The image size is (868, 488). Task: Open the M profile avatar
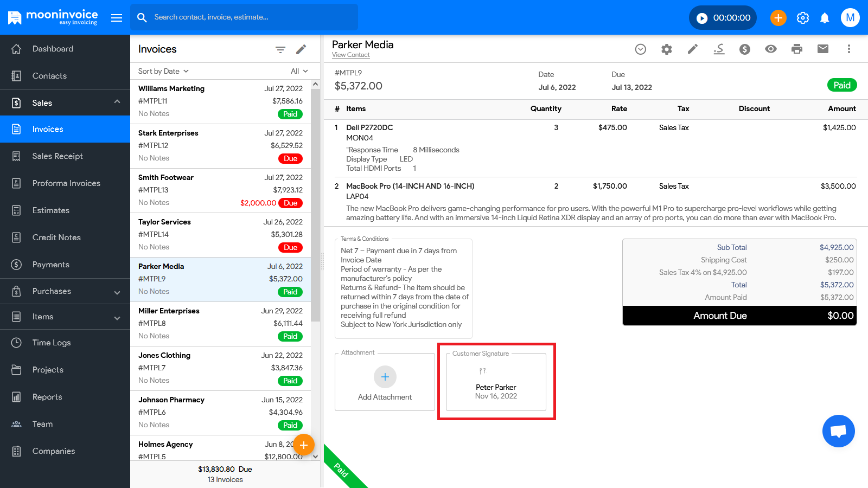(x=850, y=18)
